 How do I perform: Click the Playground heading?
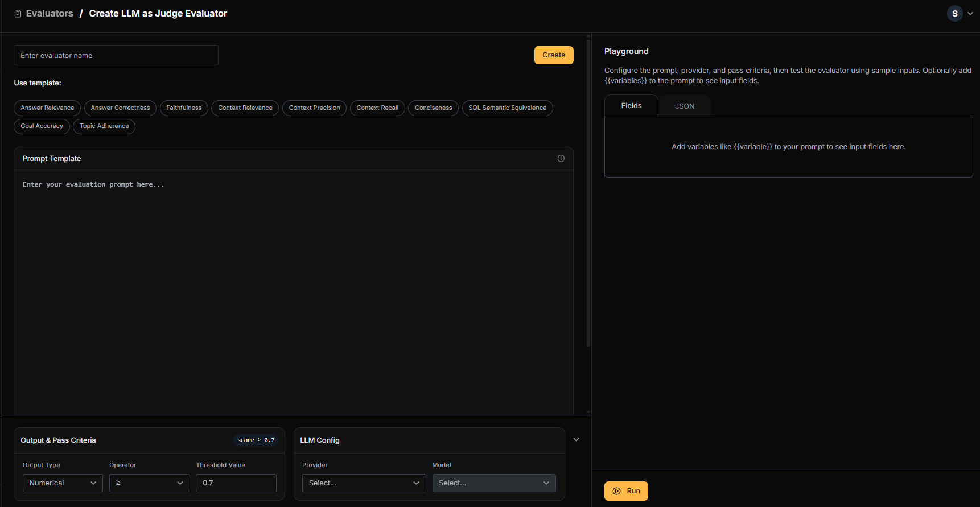[x=626, y=51]
